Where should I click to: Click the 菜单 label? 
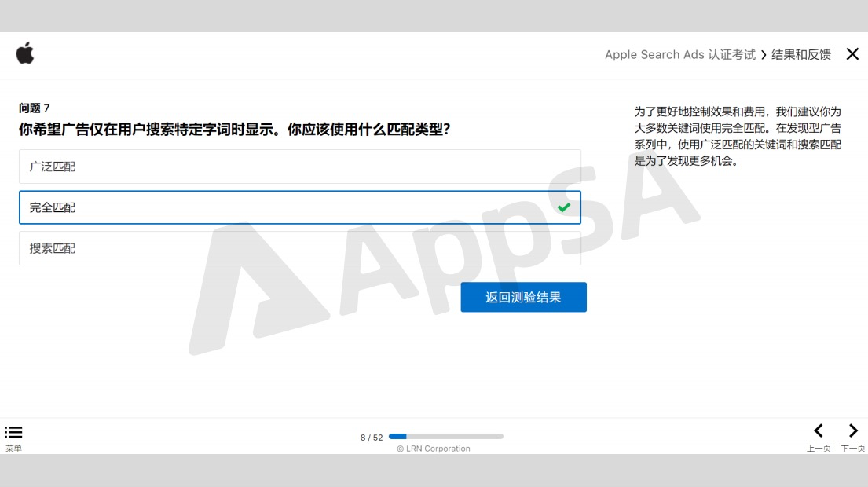14,449
